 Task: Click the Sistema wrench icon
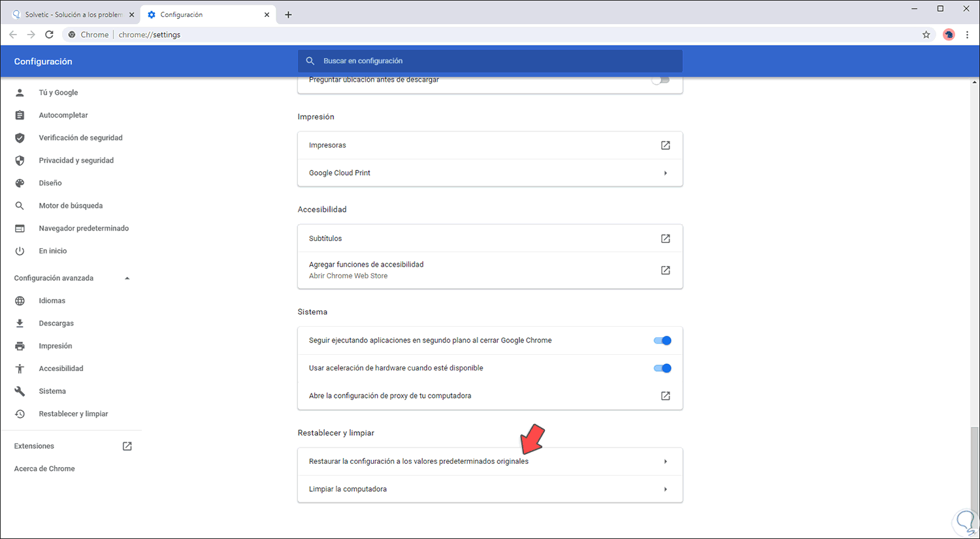[x=20, y=391]
